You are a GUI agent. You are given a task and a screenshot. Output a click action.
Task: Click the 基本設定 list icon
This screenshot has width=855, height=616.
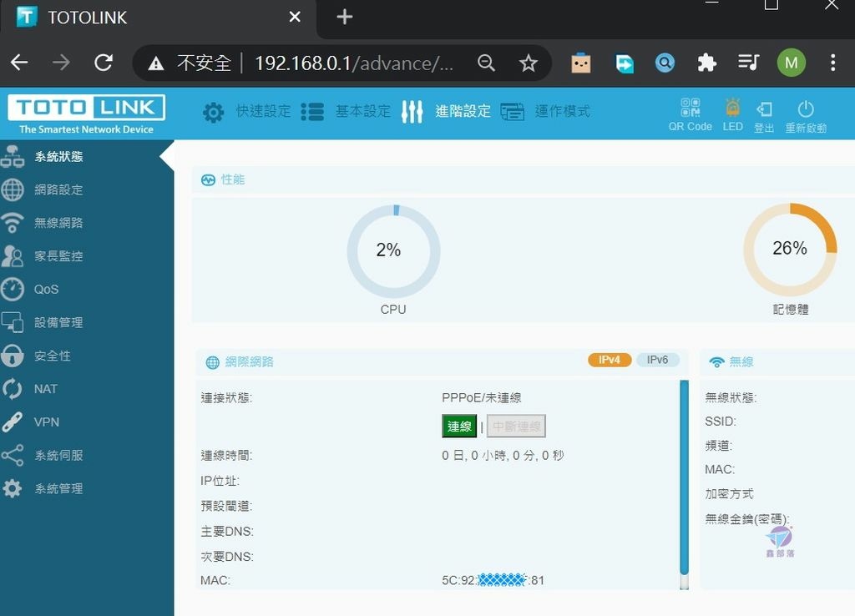coord(312,112)
